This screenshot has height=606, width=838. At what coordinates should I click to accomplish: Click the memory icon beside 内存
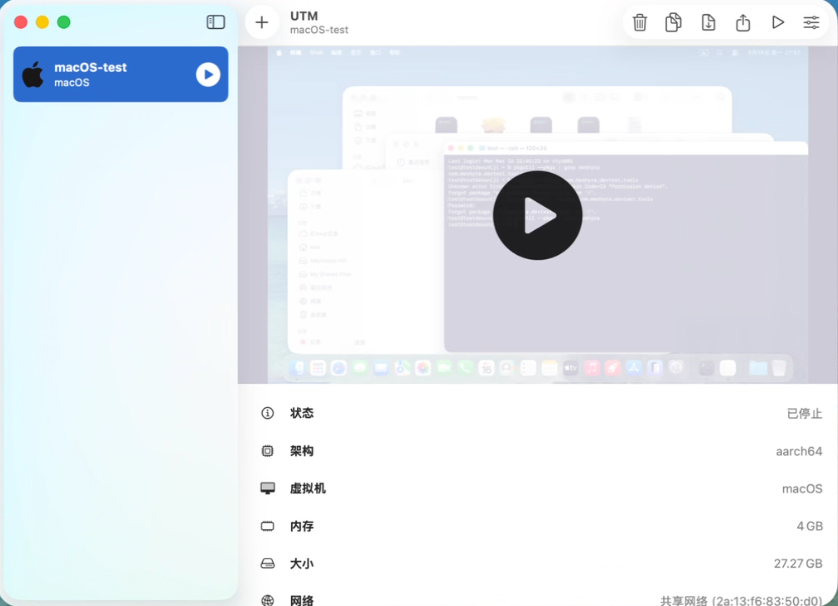click(266, 526)
